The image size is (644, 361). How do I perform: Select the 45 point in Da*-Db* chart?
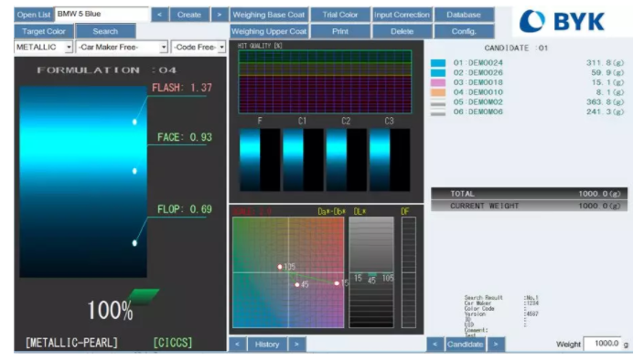pos(297,285)
